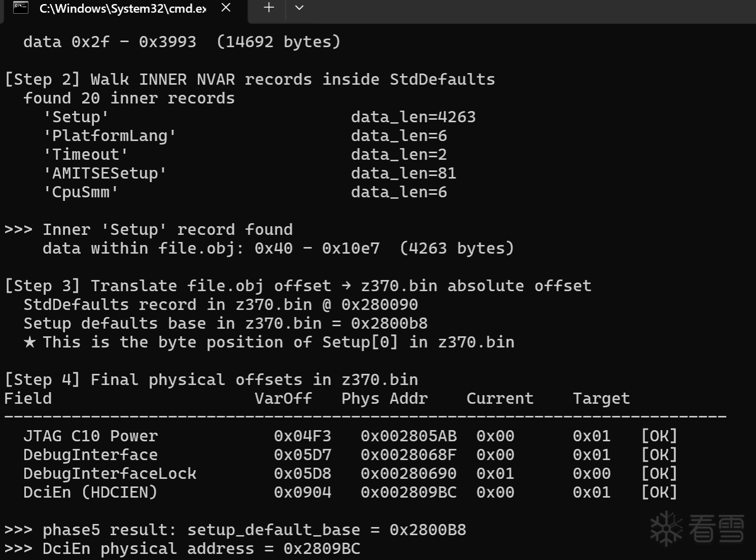Click the cmd.exe icon in the tab
The height and width of the screenshot is (560, 756).
(21, 8)
